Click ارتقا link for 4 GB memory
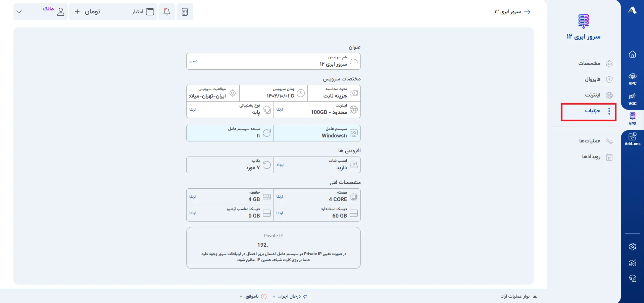Viewport: 644px width, 303px height. [x=192, y=197]
